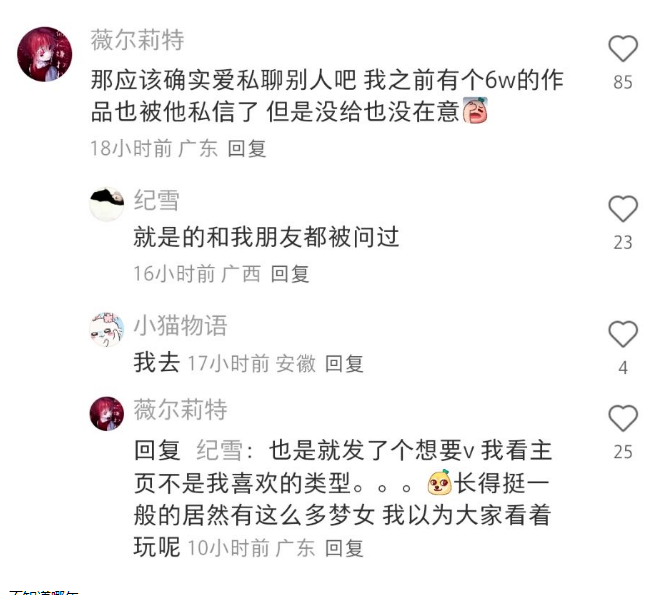Open username 小猫物语 profile link
Screen dimensions: 660x595
(181, 325)
